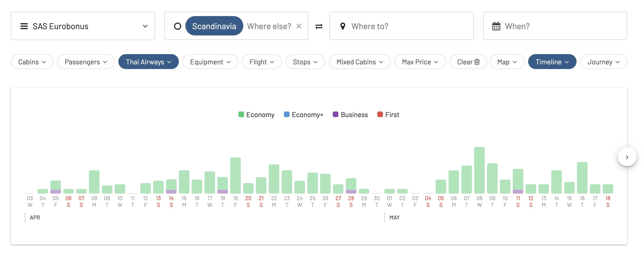Click the trash icon on Clear button
This screenshot has width=644, height=258.
477,62
